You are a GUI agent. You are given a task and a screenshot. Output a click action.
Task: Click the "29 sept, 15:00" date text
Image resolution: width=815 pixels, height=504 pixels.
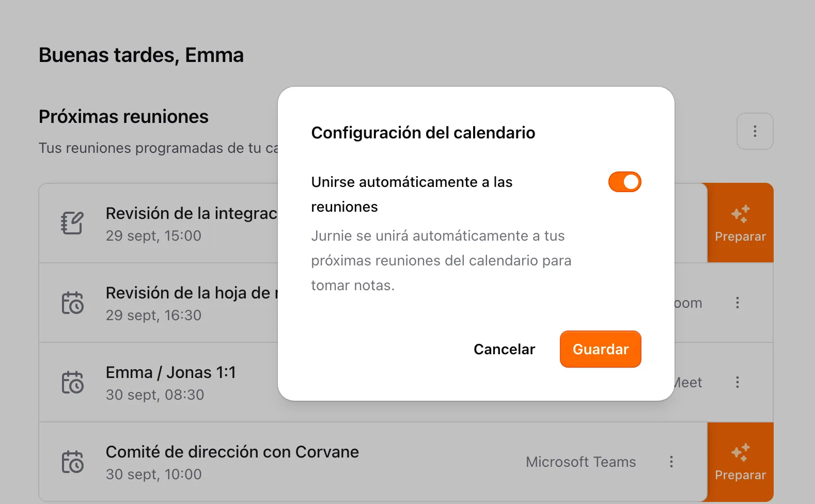tap(153, 236)
